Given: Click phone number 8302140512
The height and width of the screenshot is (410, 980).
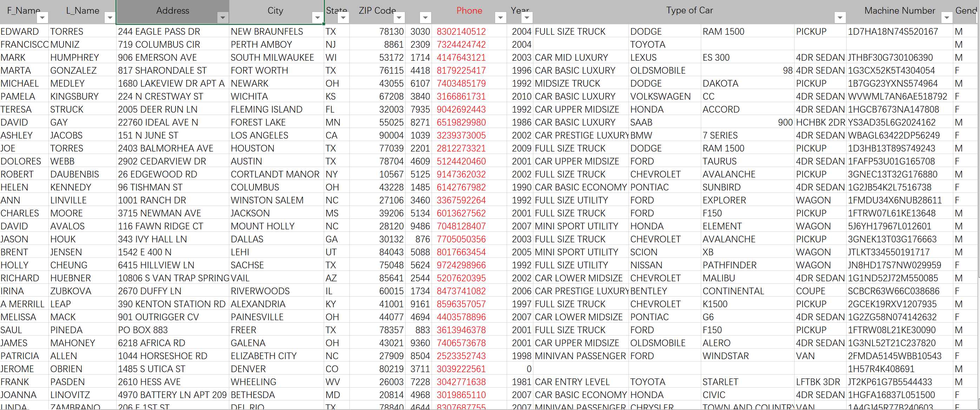Looking at the screenshot, I should click(x=469, y=32).
